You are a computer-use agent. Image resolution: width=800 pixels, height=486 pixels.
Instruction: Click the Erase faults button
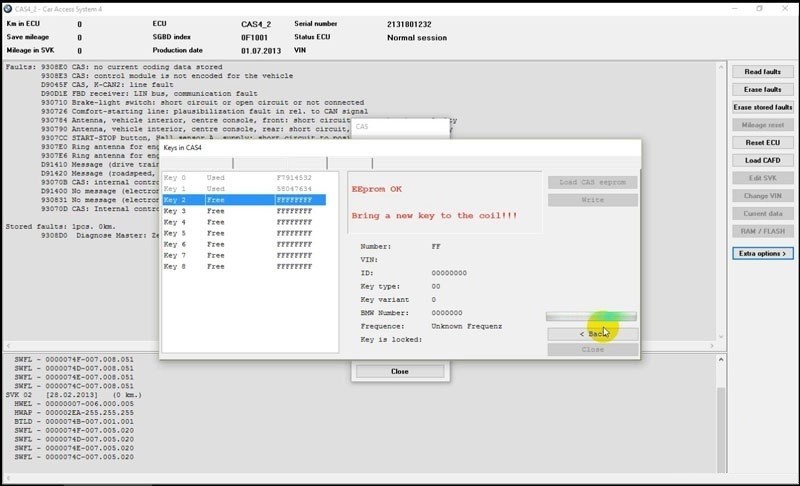pos(762,90)
